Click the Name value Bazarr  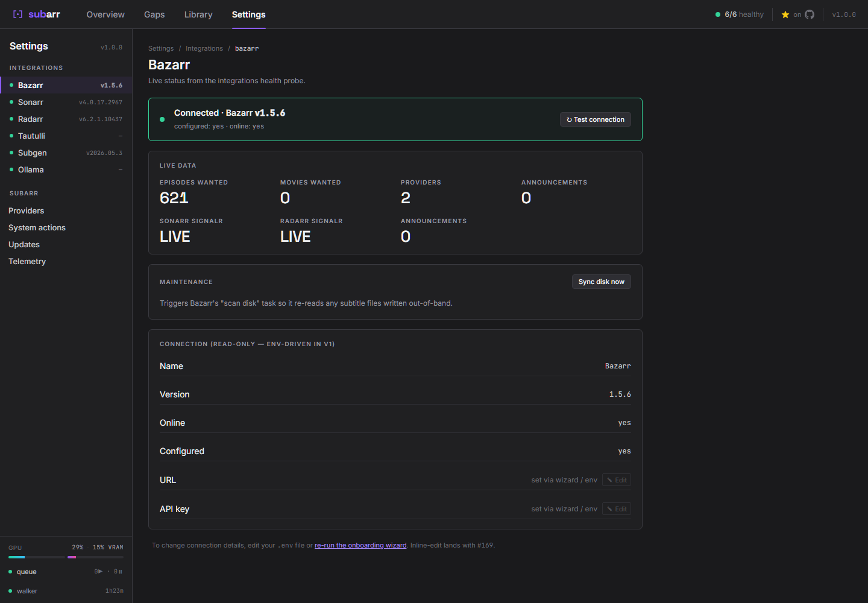tap(618, 366)
